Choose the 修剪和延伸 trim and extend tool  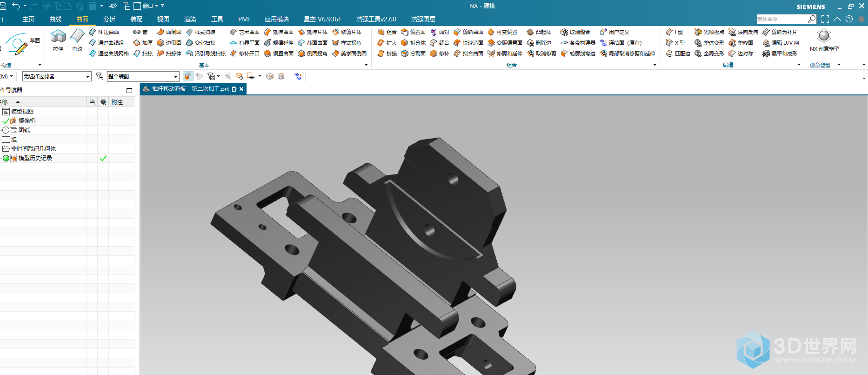tap(505, 54)
